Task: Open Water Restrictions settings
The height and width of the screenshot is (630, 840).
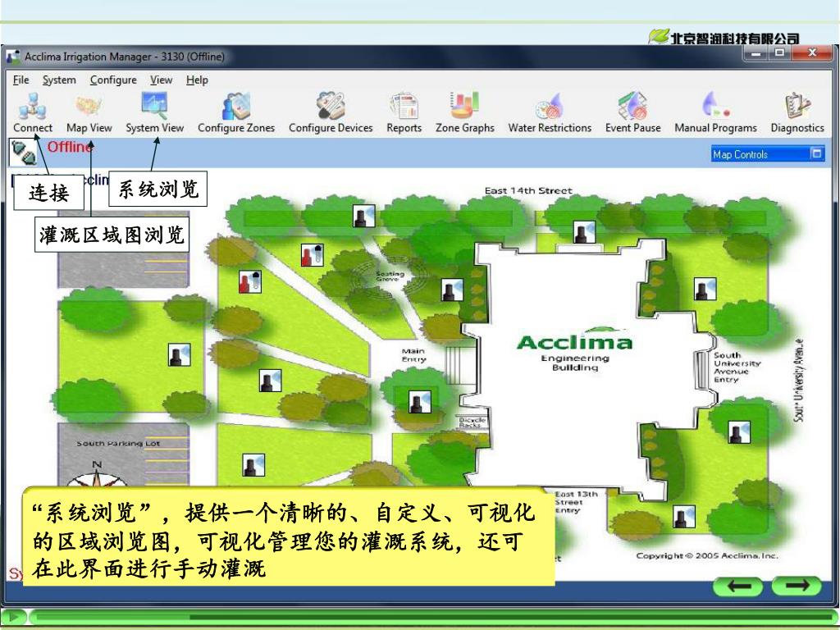Action: point(550,112)
